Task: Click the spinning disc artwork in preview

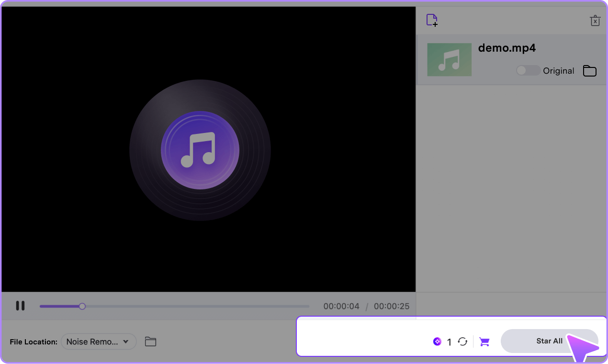Action: click(x=200, y=150)
